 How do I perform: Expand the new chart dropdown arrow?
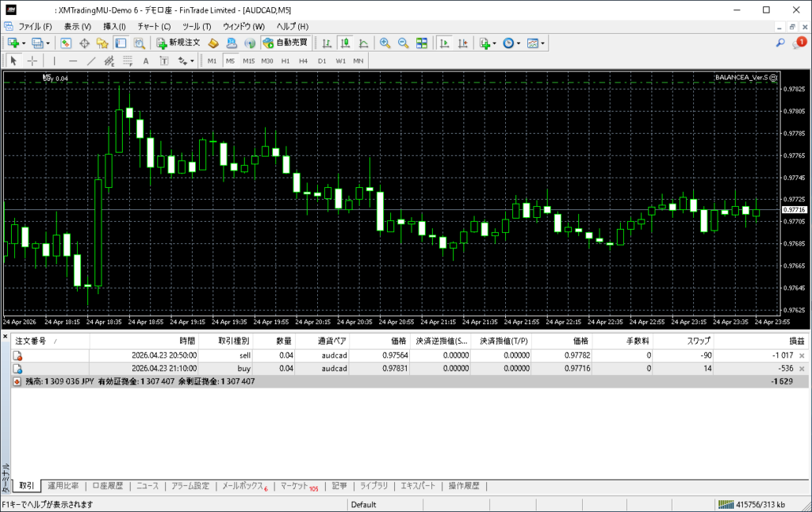click(23, 43)
